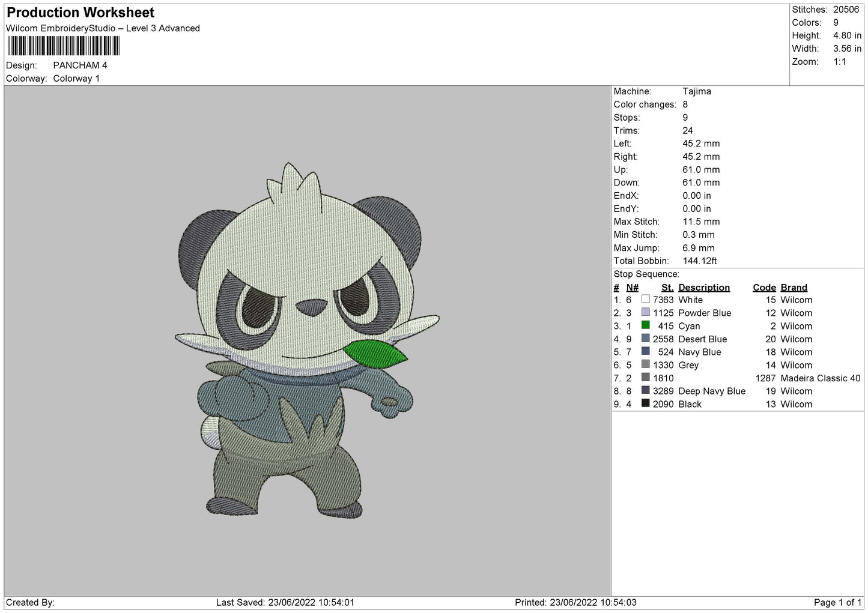Screen dimensions: 868x613
Task: Click the 'Stop Sequence:' heading
Action: pos(646,274)
